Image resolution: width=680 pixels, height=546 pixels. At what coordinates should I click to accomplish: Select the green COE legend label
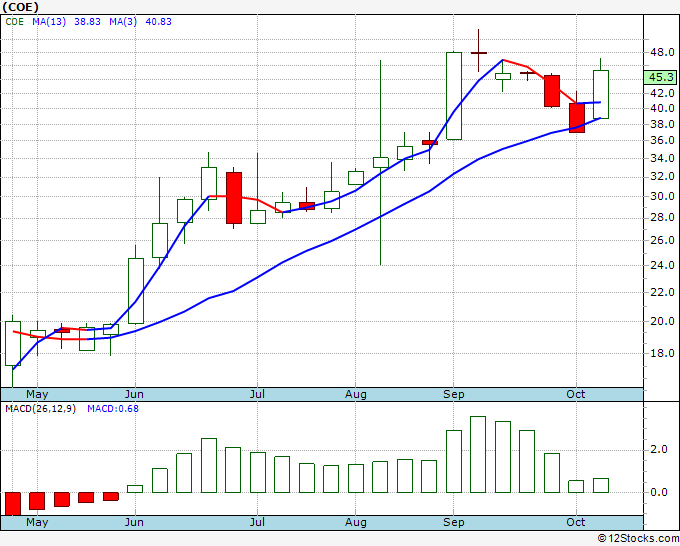click(x=15, y=22)
